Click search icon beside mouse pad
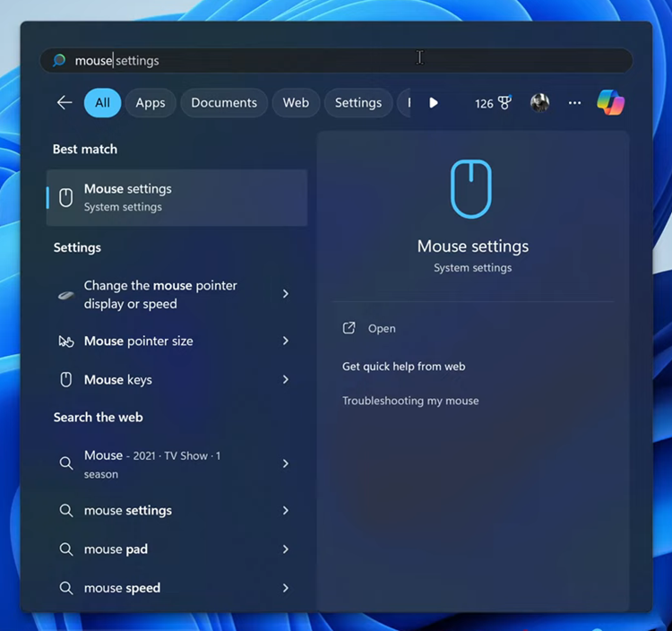 [66, 549]
